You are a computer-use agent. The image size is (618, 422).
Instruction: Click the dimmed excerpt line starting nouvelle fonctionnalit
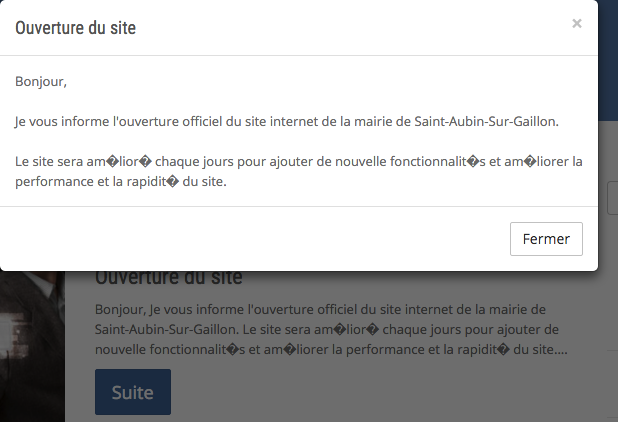[x=331, y=349]
